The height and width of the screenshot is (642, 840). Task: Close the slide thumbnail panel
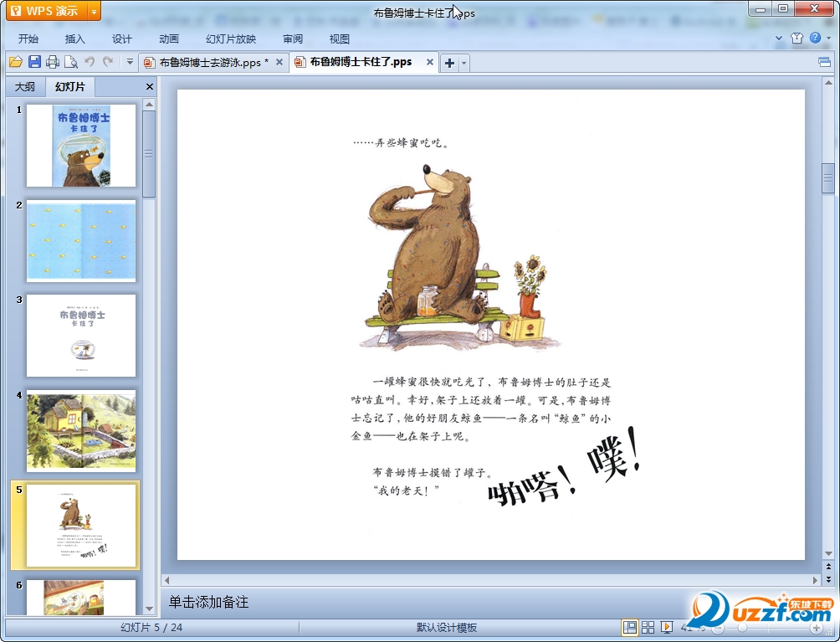pyautogui.click(x=150, y=87)
